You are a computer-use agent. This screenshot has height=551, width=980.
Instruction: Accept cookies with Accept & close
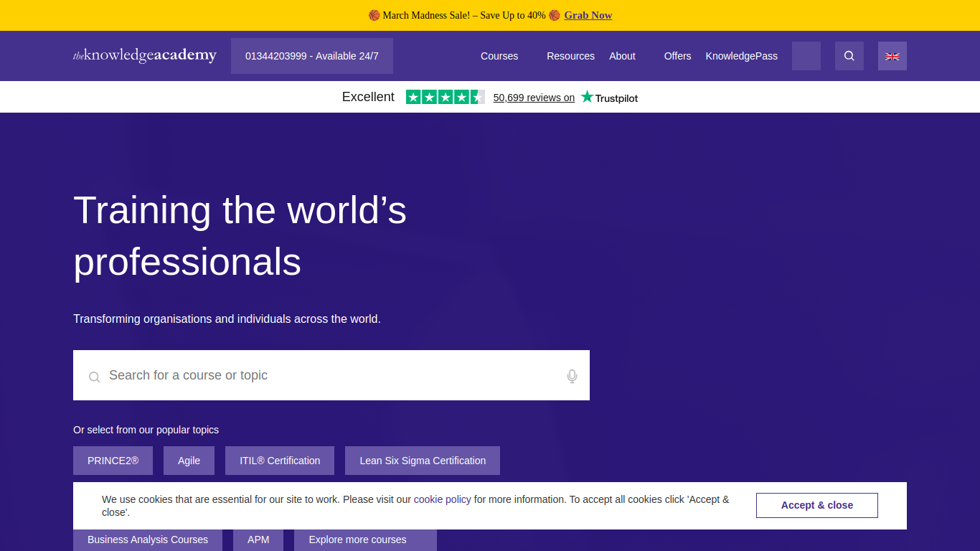point(817,505)
